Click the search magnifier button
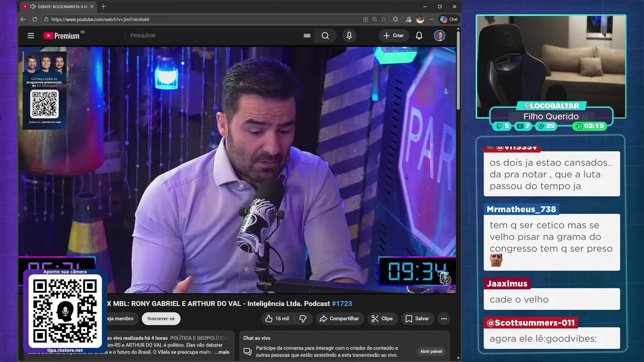Screen dimensions: 644x362 point(325,36)
